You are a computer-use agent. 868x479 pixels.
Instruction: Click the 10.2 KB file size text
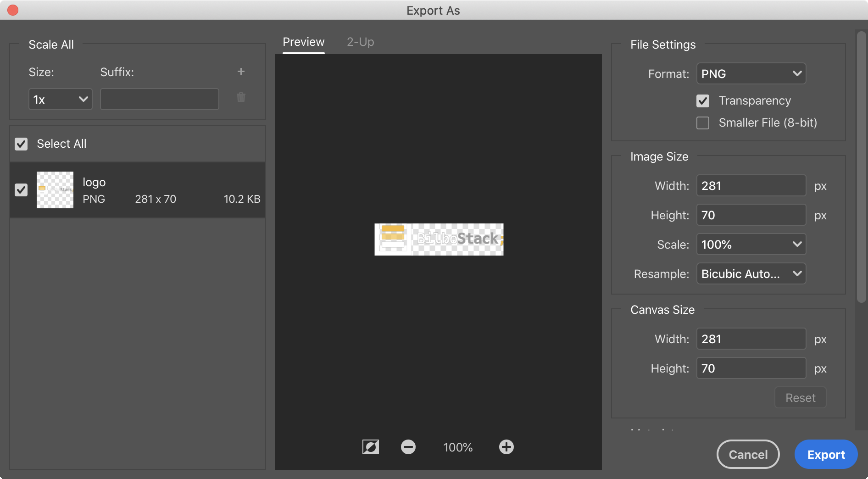242,199
